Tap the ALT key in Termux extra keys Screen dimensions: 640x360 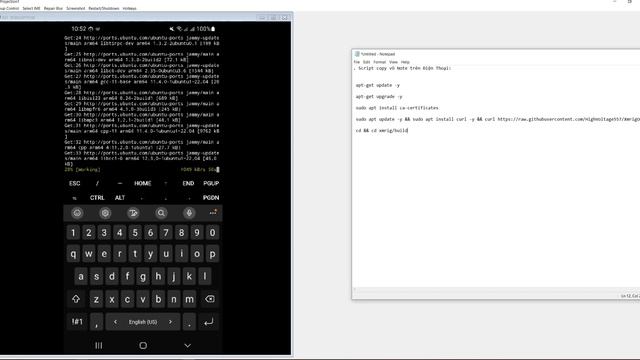click(120, 198)
